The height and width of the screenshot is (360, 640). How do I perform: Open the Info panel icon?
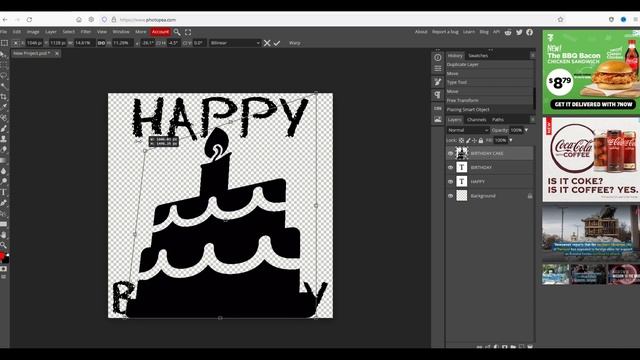pyautogui.click(x=438, y=58)
